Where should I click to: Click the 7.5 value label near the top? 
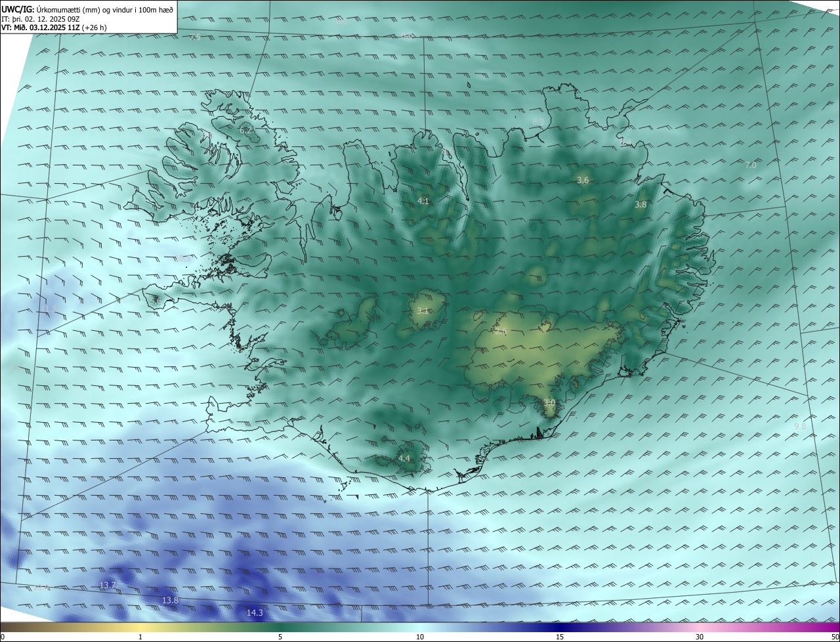coord(195,37)
